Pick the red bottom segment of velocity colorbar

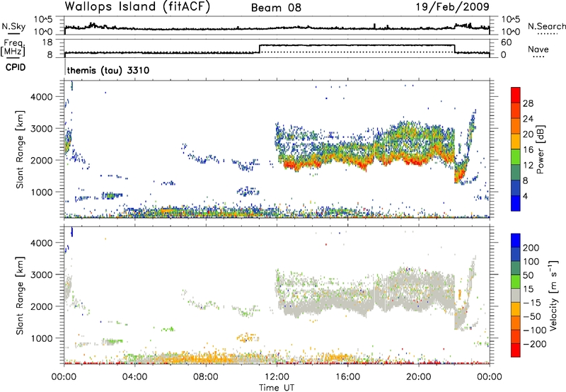tap(516, 350)
